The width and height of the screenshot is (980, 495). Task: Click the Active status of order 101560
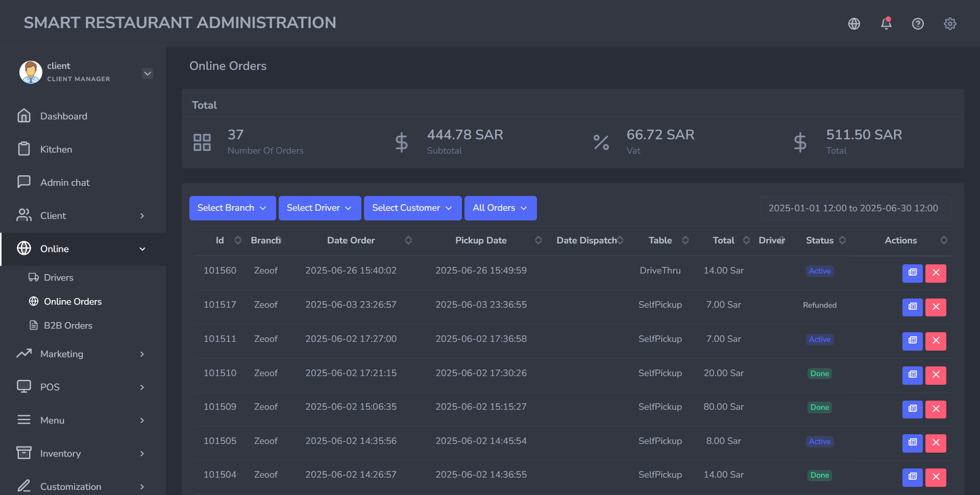820,271
